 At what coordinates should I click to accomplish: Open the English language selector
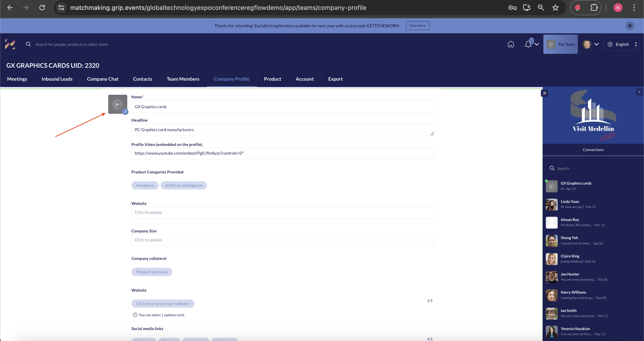click(x=622, y=44)
